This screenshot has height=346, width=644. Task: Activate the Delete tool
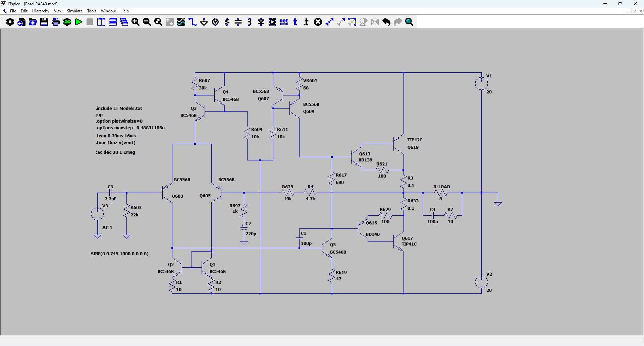click(x=318, y=22)
